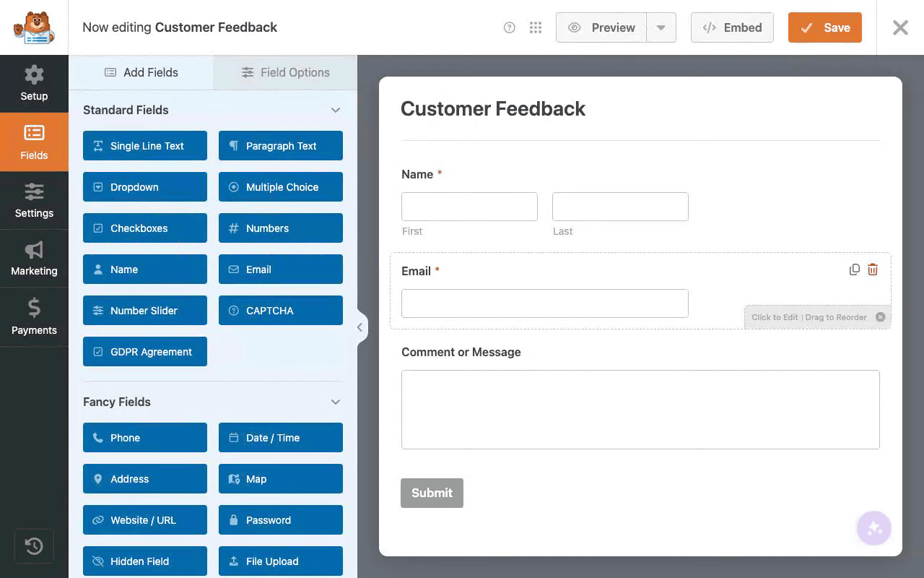
Task: Click the Submit button in form preview
Action: point(432,493)
